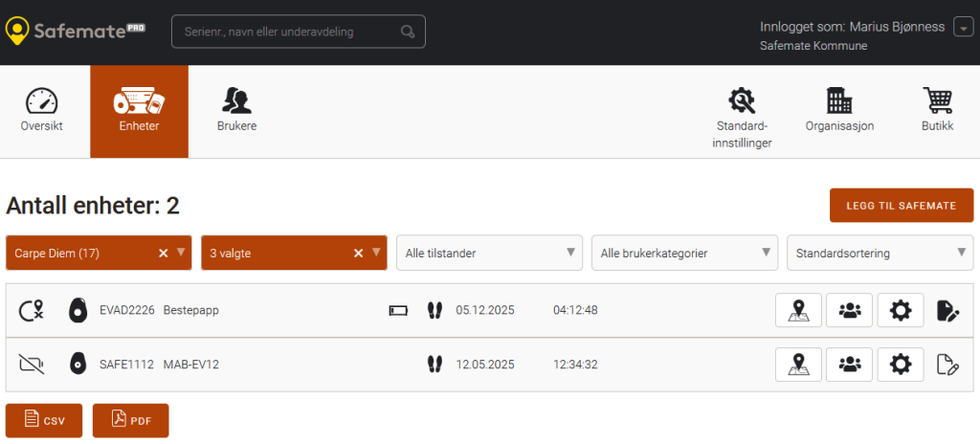
Task: Export the device list as CSV
Action: pos(44,420)
